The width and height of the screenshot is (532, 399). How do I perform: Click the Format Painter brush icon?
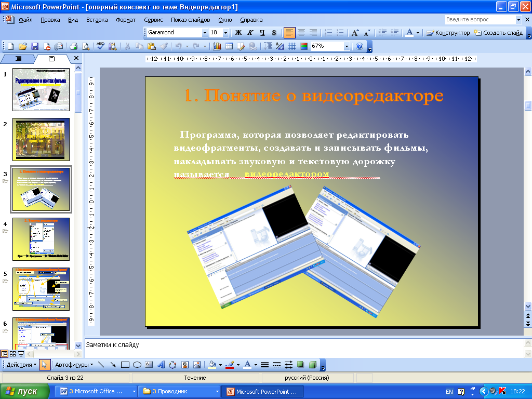pyautogui.click(x=164, y=46)
